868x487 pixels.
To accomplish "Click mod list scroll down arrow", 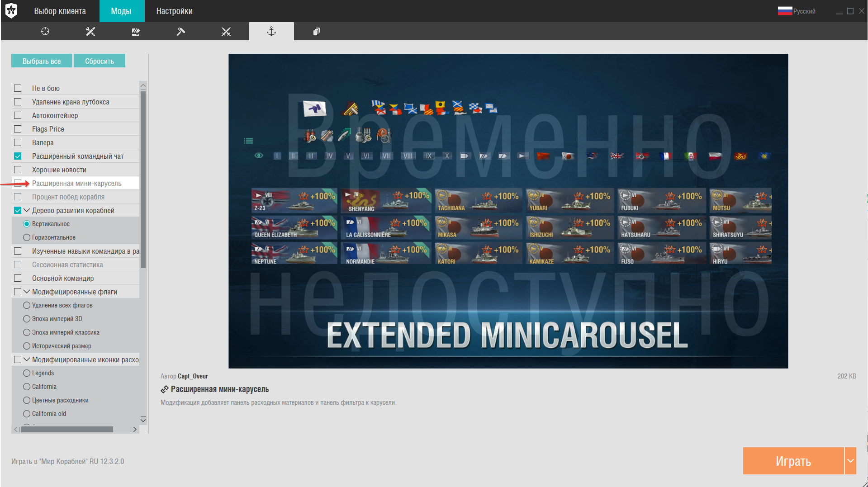I will click(143, 419).
